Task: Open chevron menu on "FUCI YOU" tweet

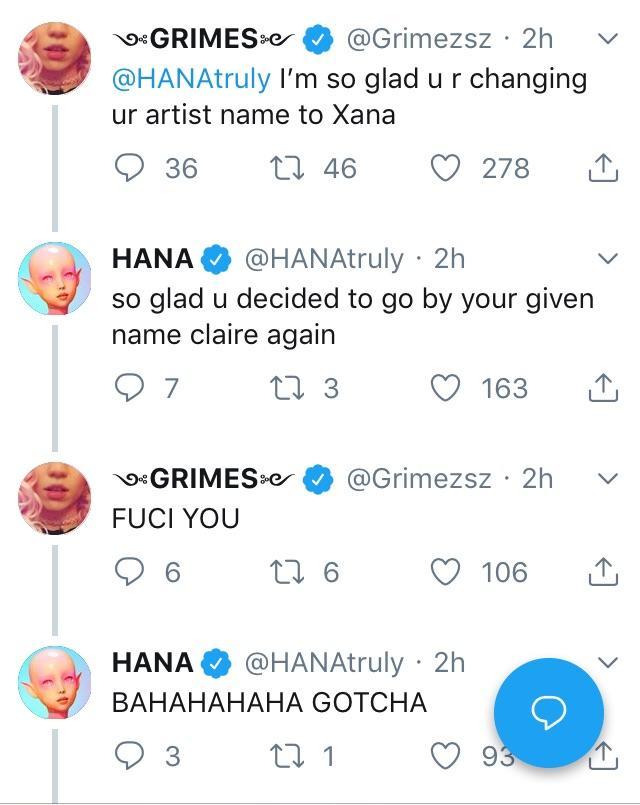Action: pyautogui.click(x=606, y=480)
